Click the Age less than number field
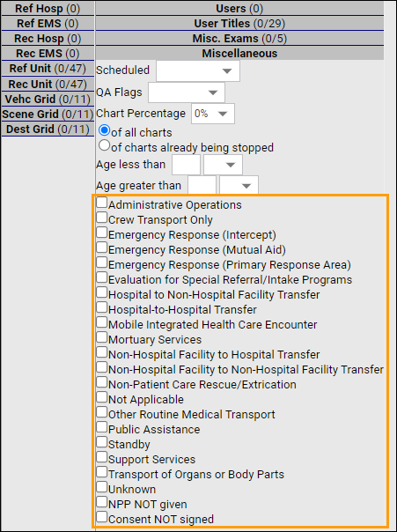The width and height of the screenshot is (397, 532). coord(186,165)
